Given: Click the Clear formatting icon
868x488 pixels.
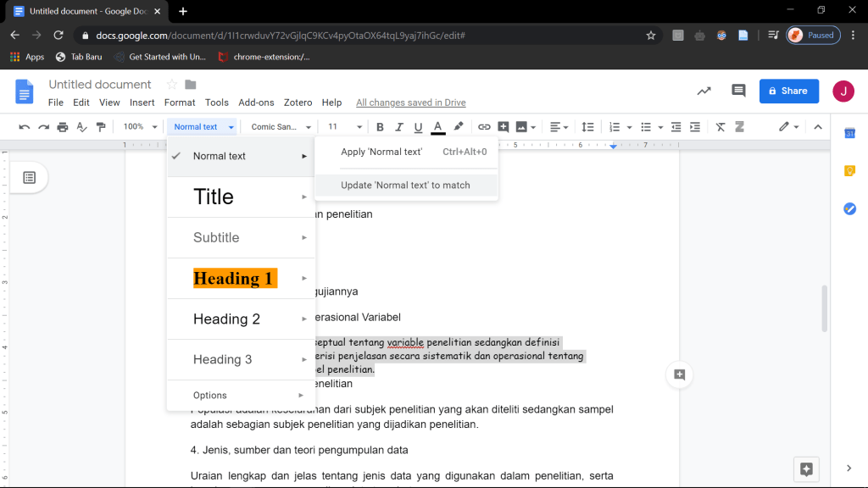Looking at the screenshot, I should click(721, 127).
